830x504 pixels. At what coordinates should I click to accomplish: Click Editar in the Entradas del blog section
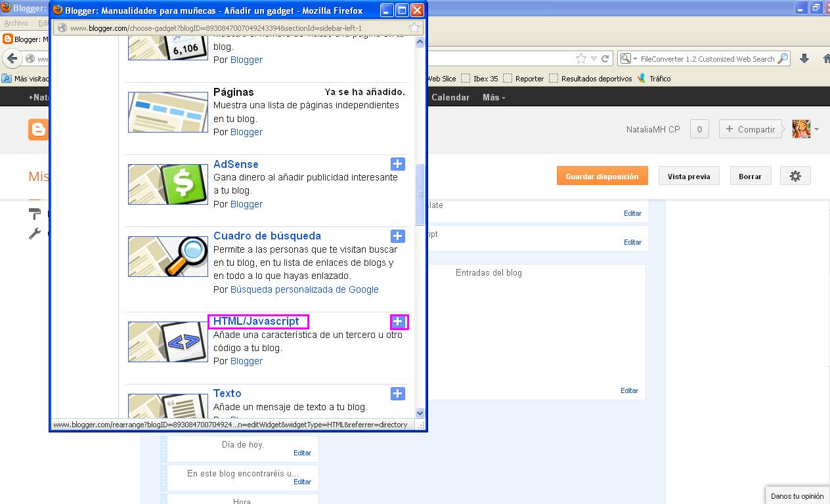[x=629, y=390]
